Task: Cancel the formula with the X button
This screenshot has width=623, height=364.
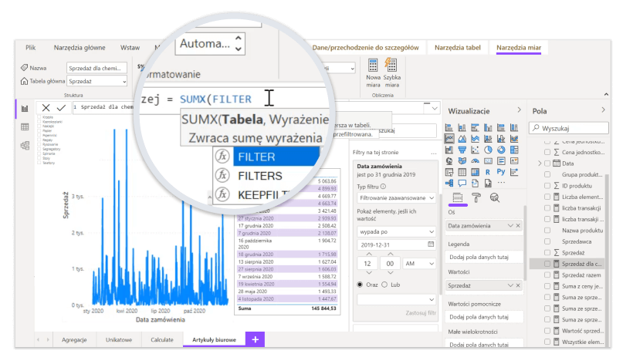Action: (46, 107)
